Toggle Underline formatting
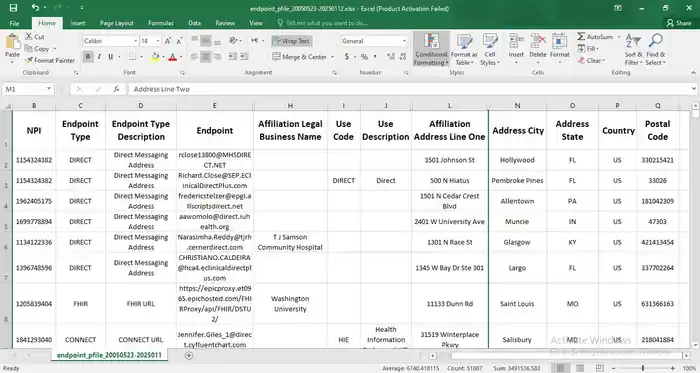The height and width of the screenshot is (373, 700). tap(110, 57)
